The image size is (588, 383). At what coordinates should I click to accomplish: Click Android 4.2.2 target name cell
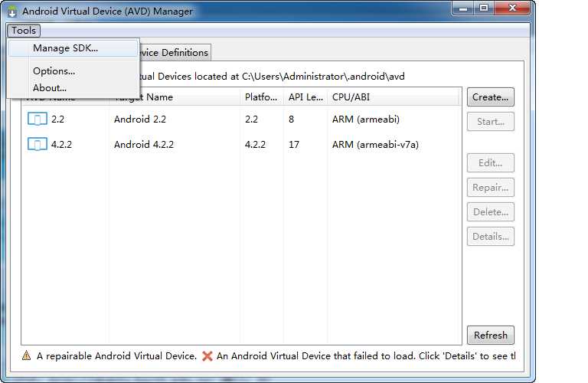(x=144, y=145)
